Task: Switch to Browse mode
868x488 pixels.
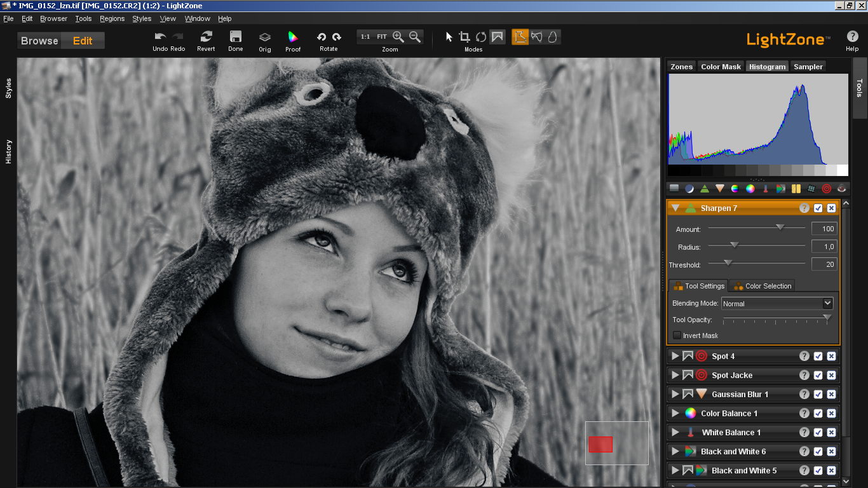Action: 39,41
